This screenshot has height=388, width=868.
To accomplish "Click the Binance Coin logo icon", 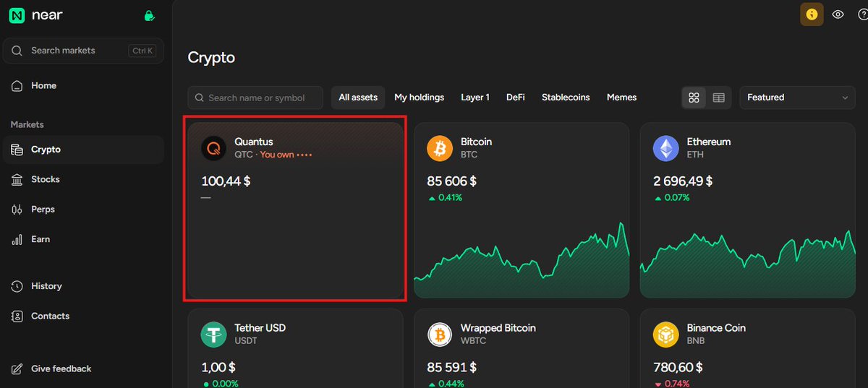I will click(666, 334).
